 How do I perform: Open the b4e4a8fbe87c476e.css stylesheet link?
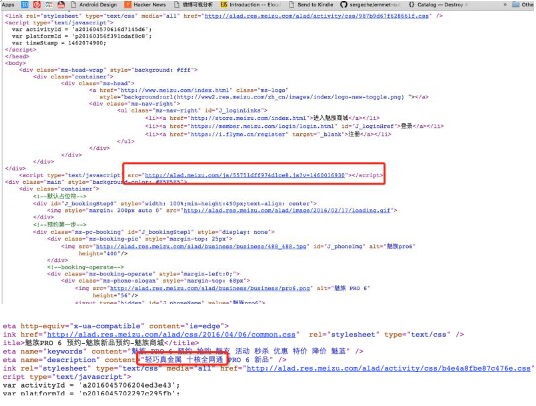(x=388, y=368)
